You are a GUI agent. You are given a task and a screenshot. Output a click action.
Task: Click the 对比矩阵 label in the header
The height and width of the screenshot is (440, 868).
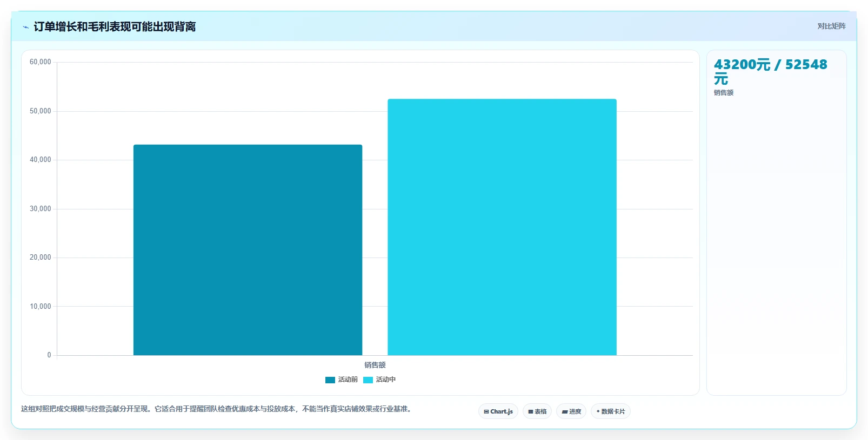click(831, 26)
